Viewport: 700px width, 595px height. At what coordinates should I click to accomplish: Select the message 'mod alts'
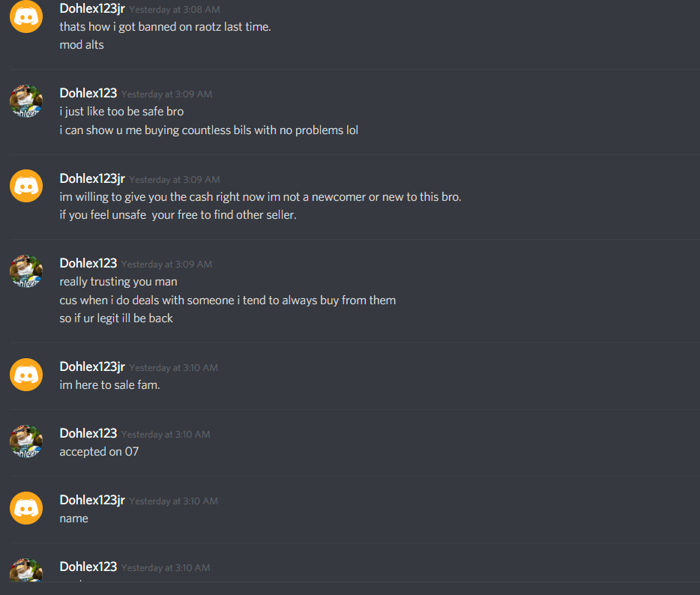[x=82, y=45]
